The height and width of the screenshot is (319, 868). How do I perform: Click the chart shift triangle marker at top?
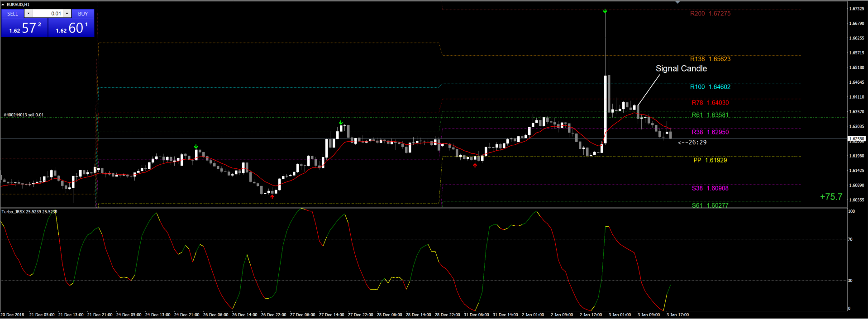[x=677, y=3]
